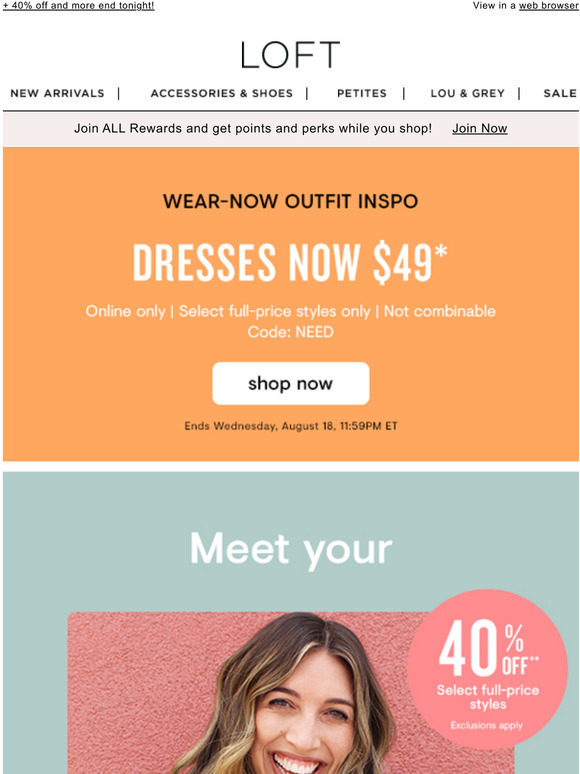
Task: Click the 40% off end tonight link
Action: 78,6
